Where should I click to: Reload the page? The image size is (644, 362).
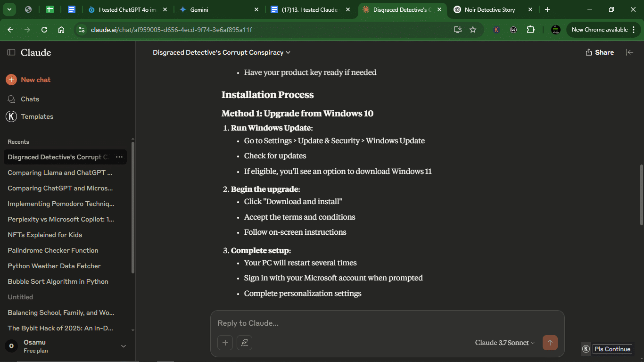pyautogui.click(x=44, y=30)
